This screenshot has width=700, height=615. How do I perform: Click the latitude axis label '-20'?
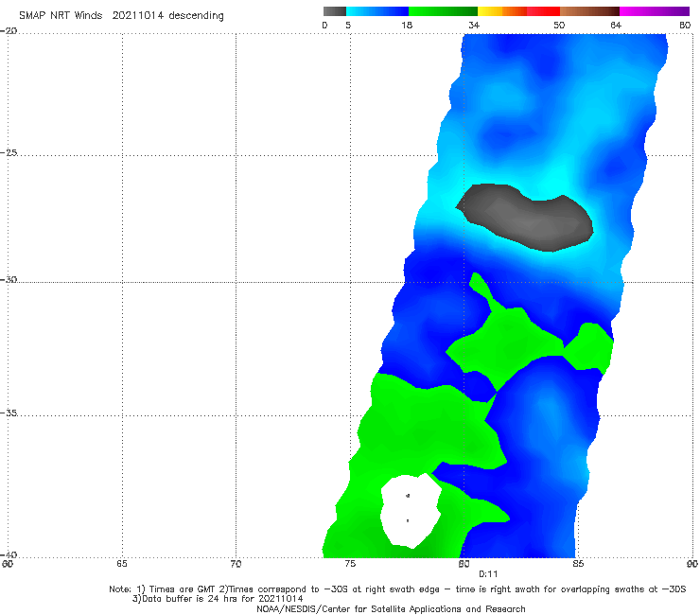pos(9,31)
